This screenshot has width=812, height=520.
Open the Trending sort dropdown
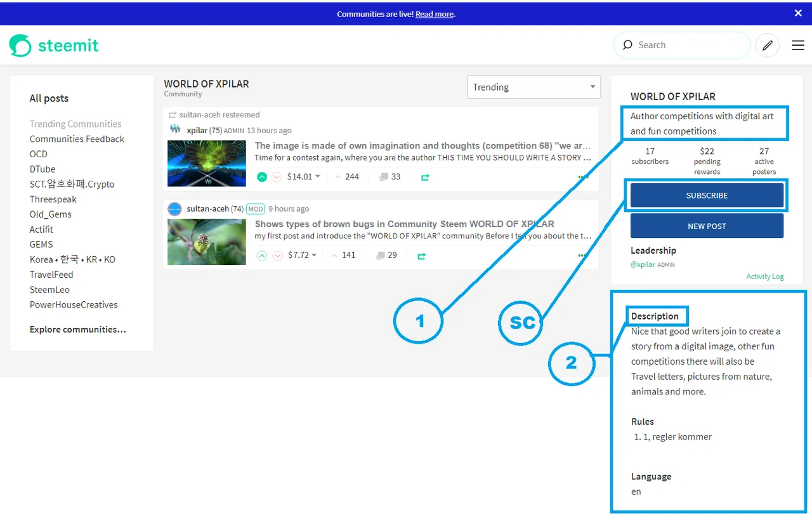pos(534,88)
